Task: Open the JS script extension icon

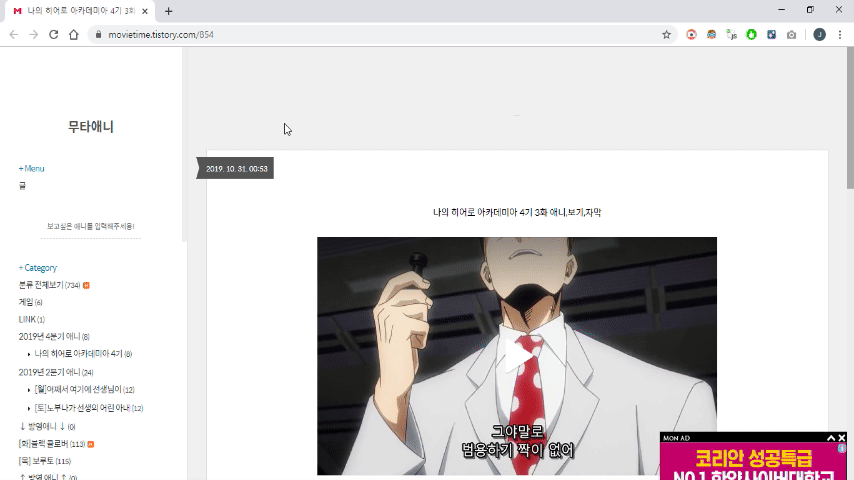Action: click(x=731, y=34)
